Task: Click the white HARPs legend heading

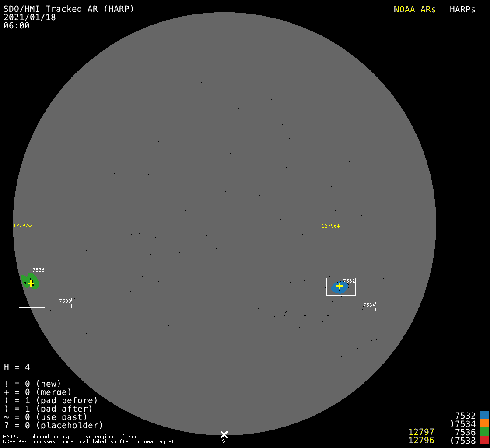Action: (462, 10)
